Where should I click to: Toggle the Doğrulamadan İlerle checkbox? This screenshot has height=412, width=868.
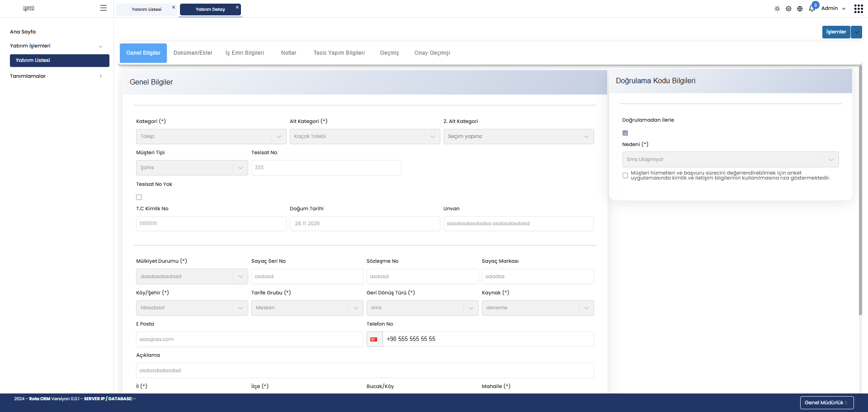click(625, 133)
